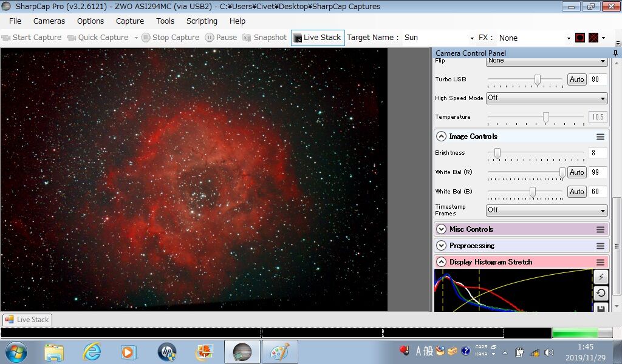Viewport: 622px width, 364px height.
Task: Expand the Preprocessing section
Action: tap(441, 246)
